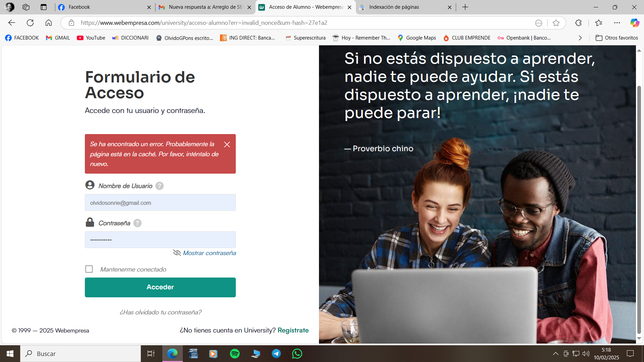Open the address bar feedback icon

click(539, 23)
